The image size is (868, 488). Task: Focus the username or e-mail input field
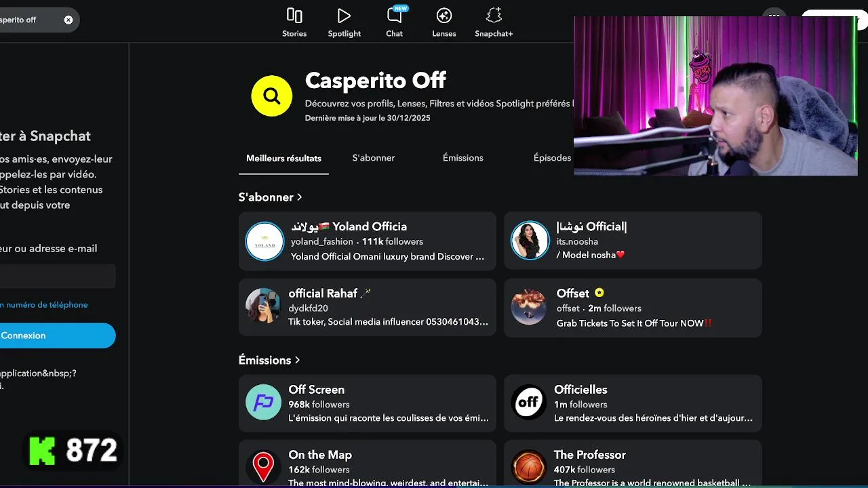[58, 277]
